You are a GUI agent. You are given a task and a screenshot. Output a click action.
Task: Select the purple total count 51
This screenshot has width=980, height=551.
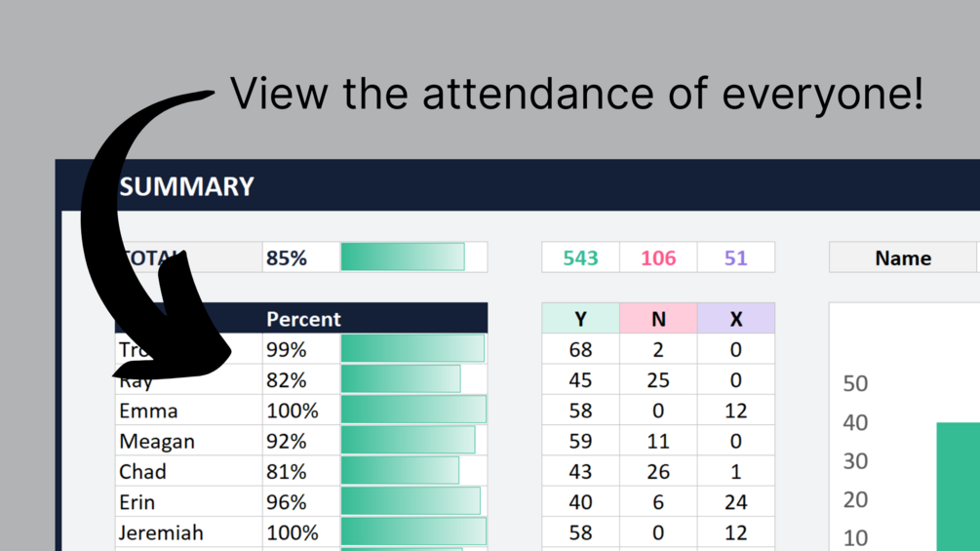(735, 257)
